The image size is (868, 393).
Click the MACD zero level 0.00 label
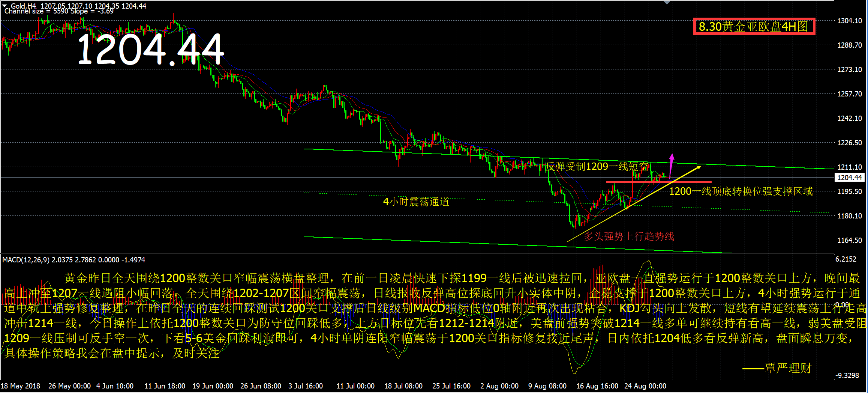[x=843, y=305]
